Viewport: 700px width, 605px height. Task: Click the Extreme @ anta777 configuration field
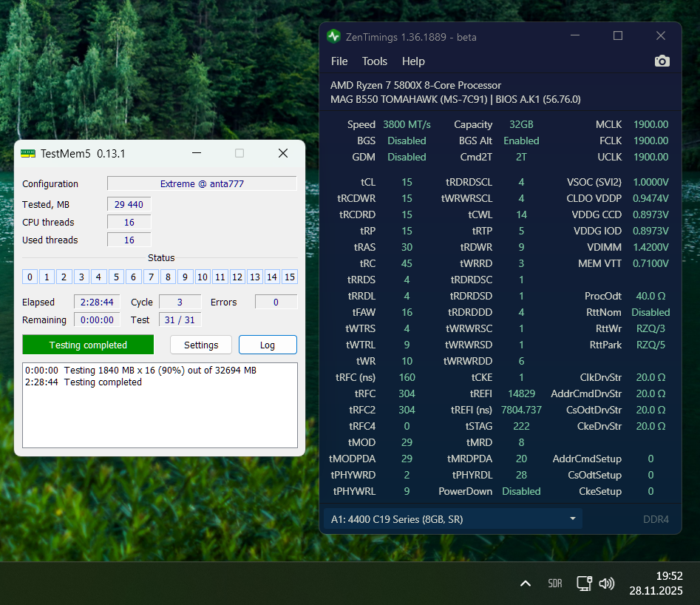202,183
